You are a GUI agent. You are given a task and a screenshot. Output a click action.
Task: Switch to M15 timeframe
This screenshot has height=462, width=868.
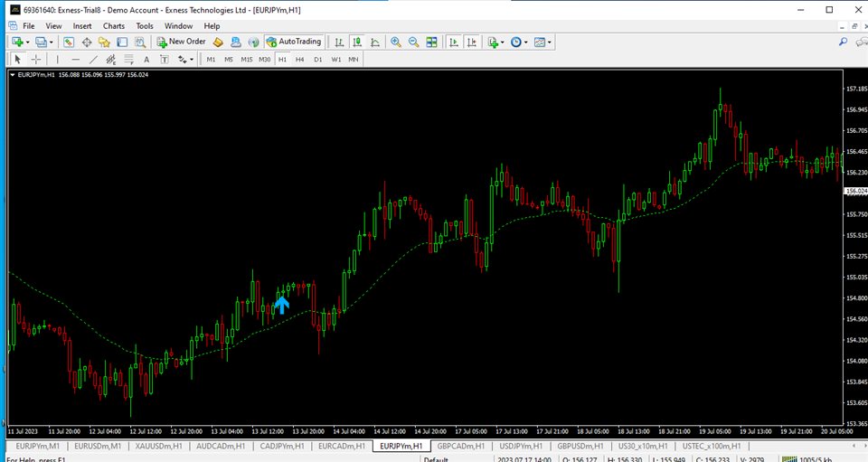(x=246, y=59)
